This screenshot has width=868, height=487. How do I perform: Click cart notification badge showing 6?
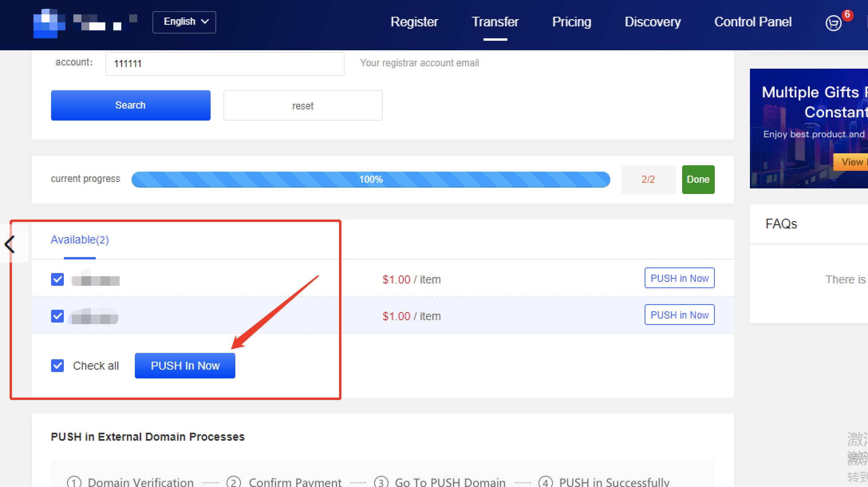click(x=847, y=15)
